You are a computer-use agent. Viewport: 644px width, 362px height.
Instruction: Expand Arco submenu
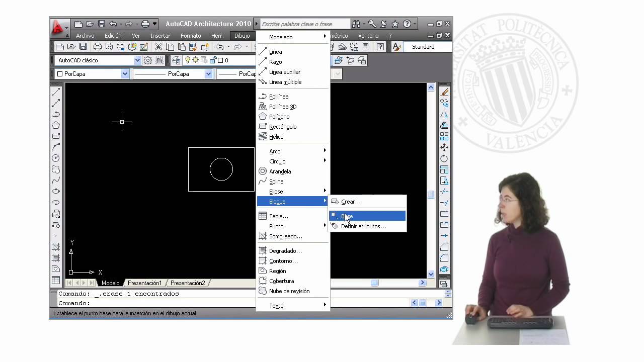(293, 151)
